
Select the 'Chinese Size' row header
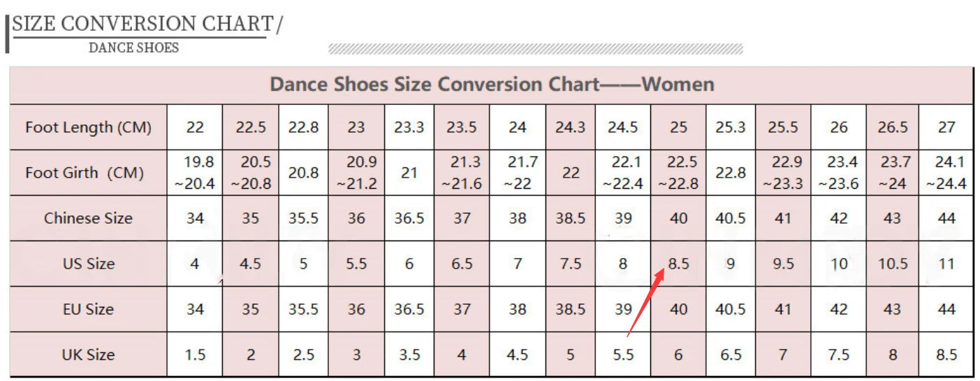88,218
